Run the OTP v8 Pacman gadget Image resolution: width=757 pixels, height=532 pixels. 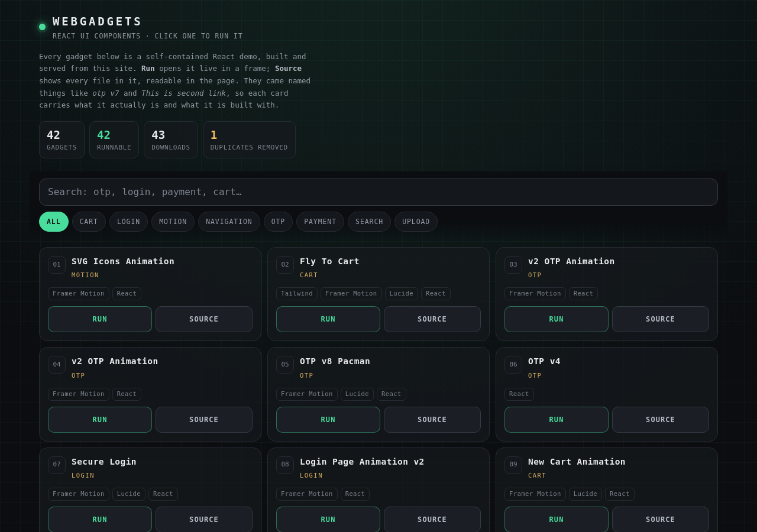[328, 420]
